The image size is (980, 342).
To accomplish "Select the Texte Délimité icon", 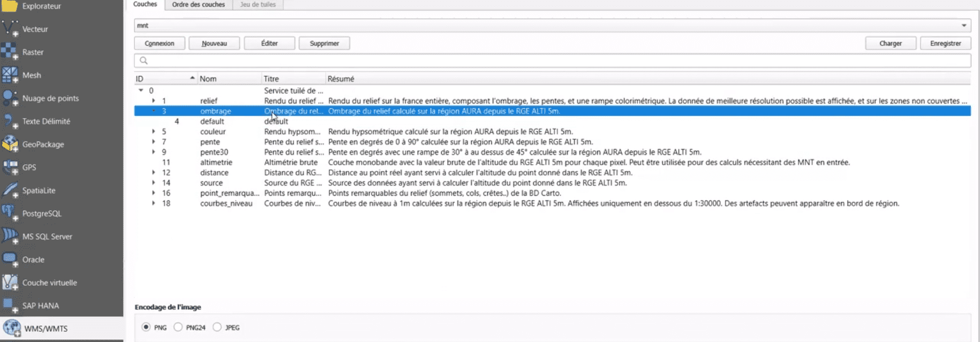I will click(10, 121).
